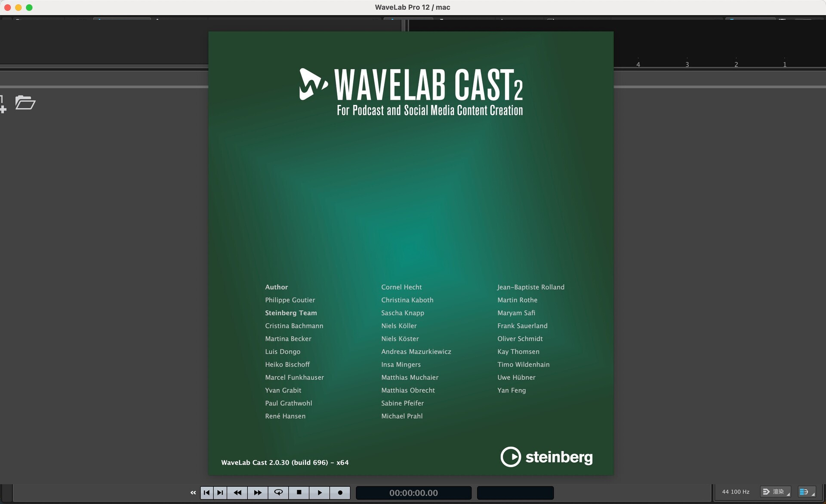Viewport: 826px width, 504px height.
Task: Click the 'Author' heading in credits
Action: pyautogui.click(x=277, y=287)
